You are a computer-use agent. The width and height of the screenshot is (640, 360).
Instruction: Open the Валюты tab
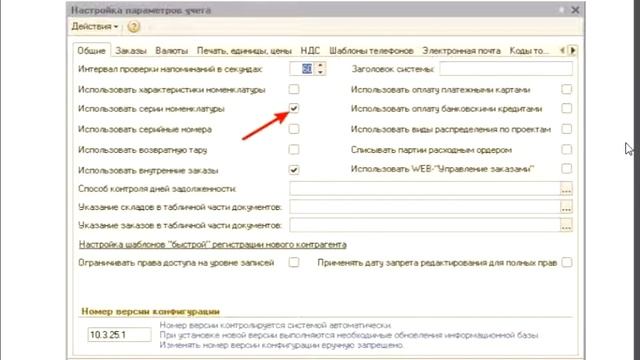pos(171,51)
